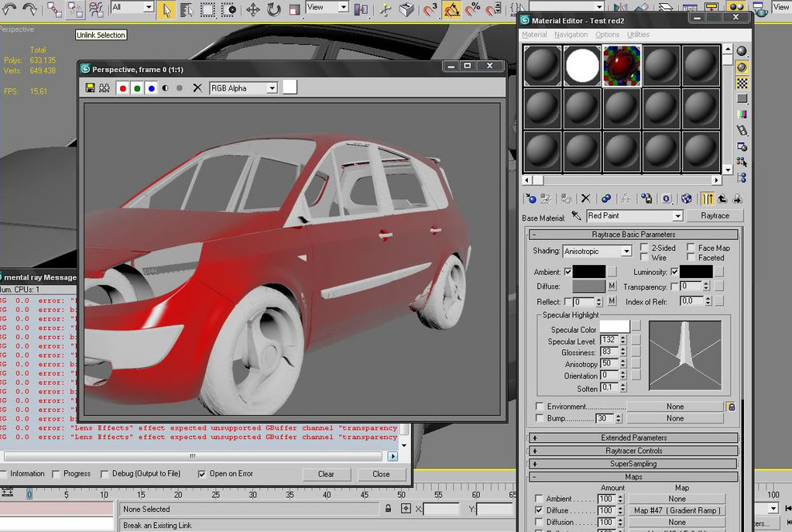Viewport: 792px width, 532px height.
Task: Click the Unlink Selection toolbar icon
Action: 75,9
